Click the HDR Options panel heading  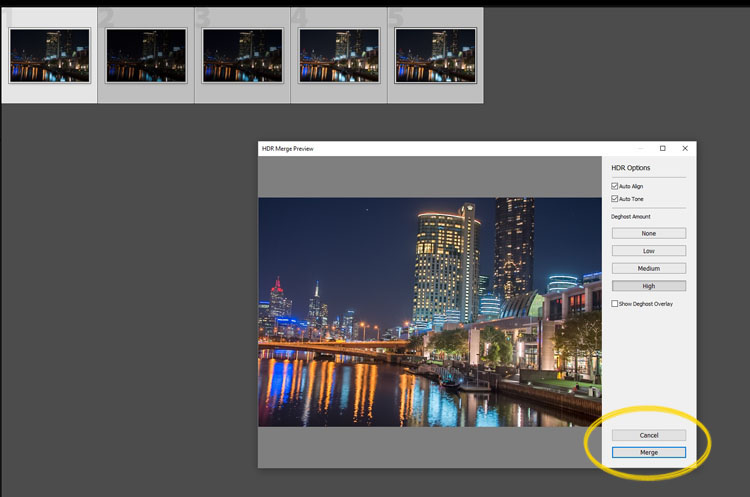coord(631,168)
